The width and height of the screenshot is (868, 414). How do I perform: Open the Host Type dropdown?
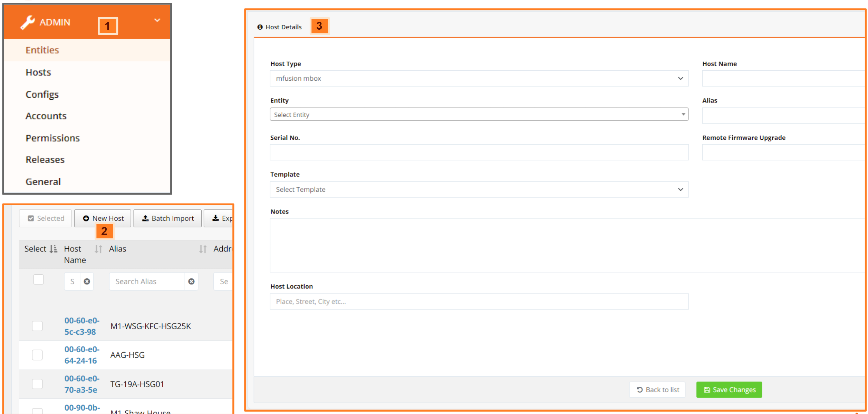[479, 79]
